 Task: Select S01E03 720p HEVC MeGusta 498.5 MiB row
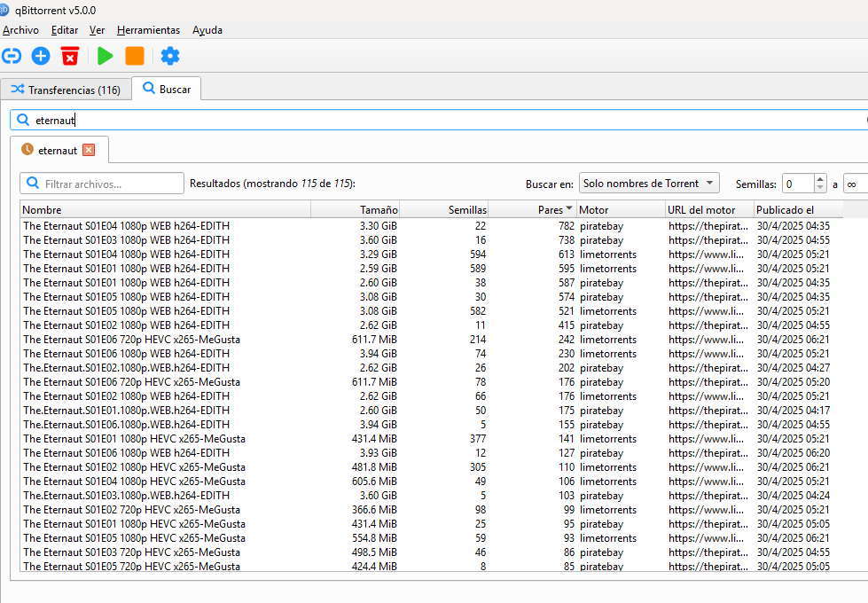(x=432, y=552)
